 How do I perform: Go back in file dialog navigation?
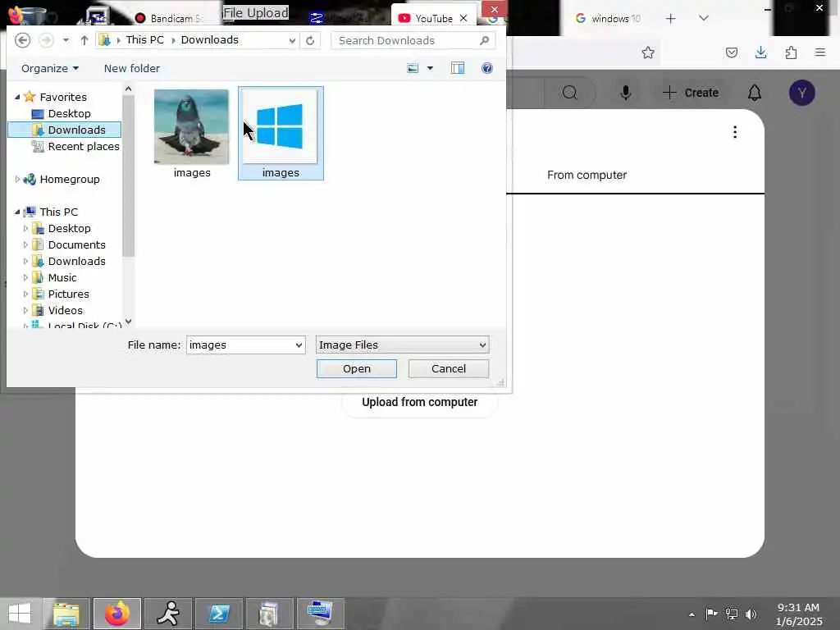(22, 40)
